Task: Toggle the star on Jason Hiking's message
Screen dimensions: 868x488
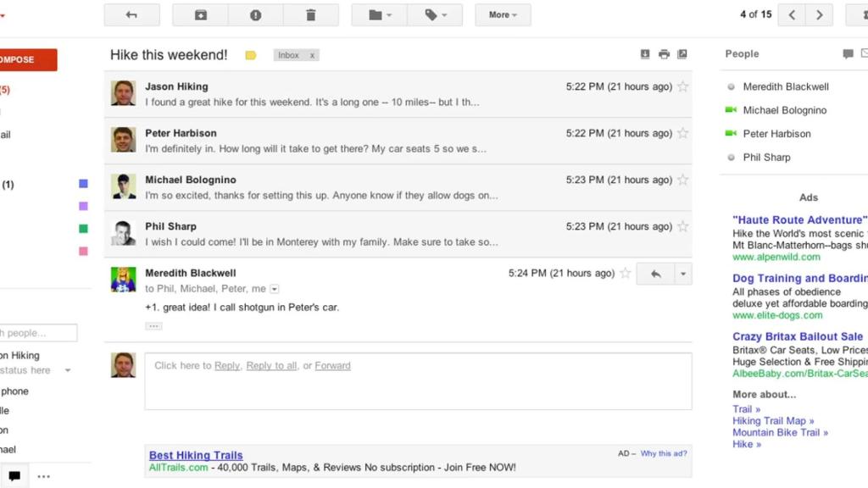Action: coord(683,86)
